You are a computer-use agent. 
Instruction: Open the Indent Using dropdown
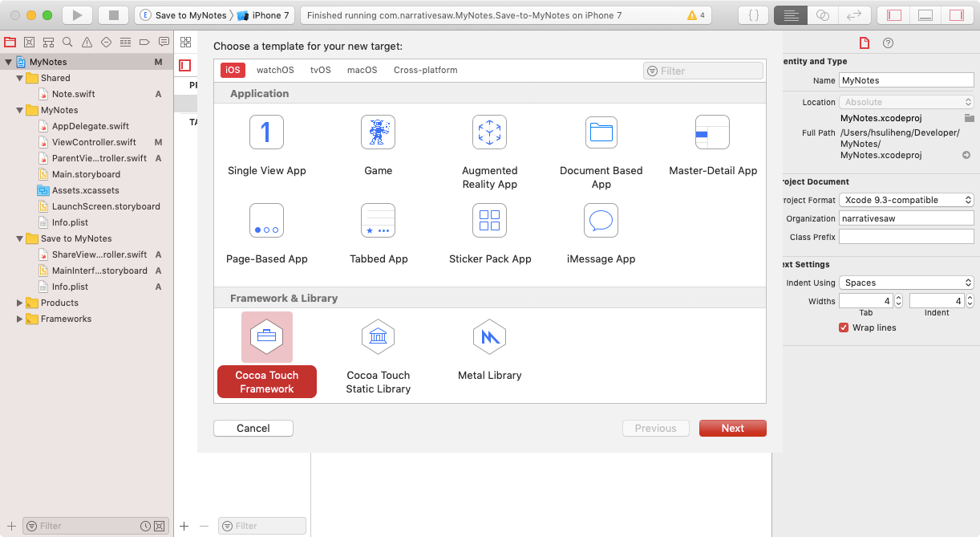click(x=906, y=283)
